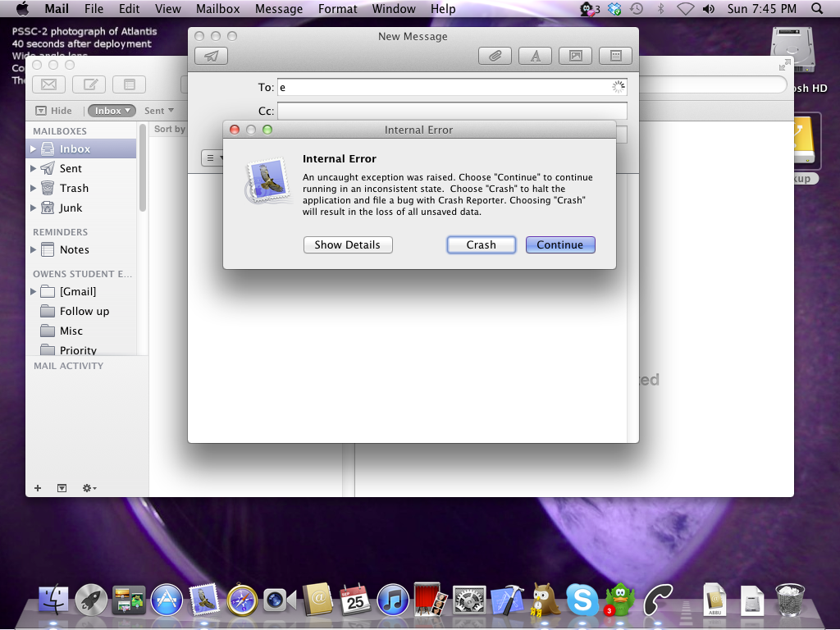Open iCal calendar showing 25
This screenshot has width=840, height=630.
pos(354,600)
